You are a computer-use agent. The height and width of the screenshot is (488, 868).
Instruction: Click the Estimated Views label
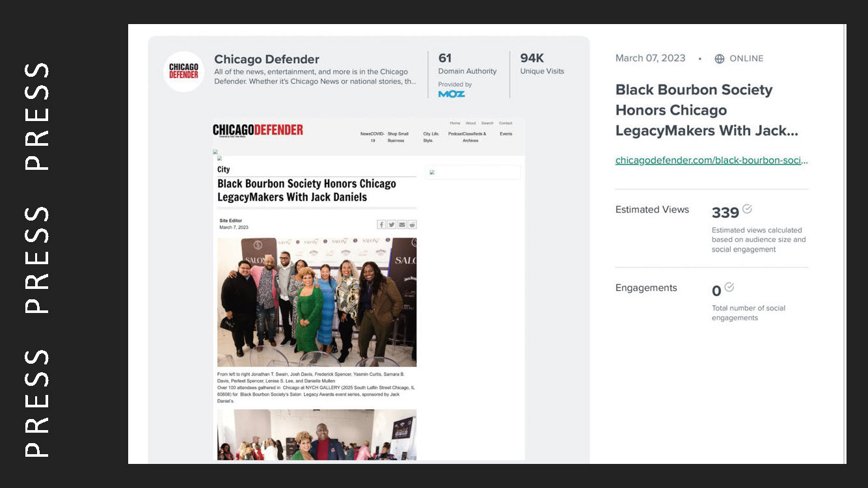[652, 210]
